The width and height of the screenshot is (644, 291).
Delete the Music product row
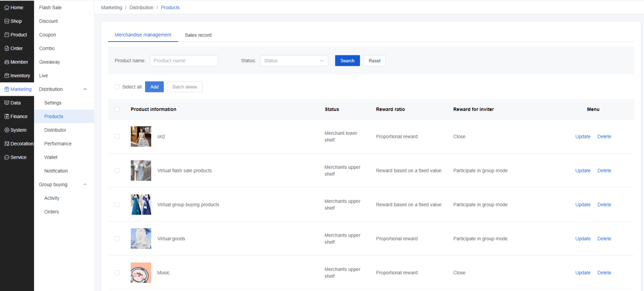604,273
